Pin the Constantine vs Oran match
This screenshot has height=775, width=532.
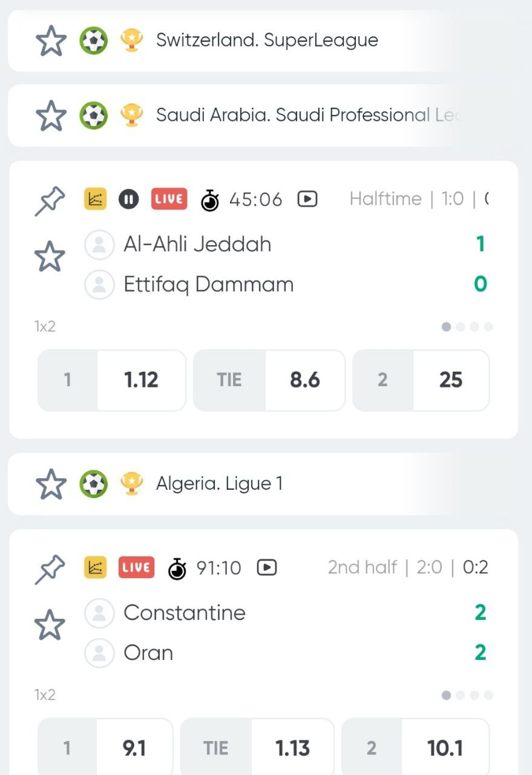49,569
